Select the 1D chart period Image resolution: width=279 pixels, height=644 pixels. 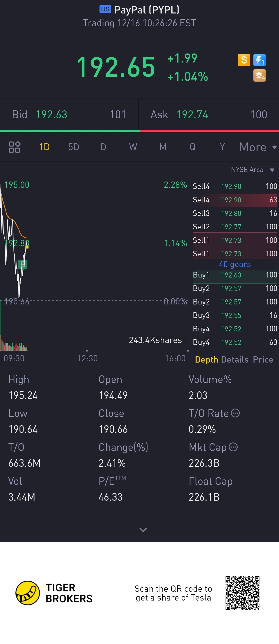(x=44, y=147)
